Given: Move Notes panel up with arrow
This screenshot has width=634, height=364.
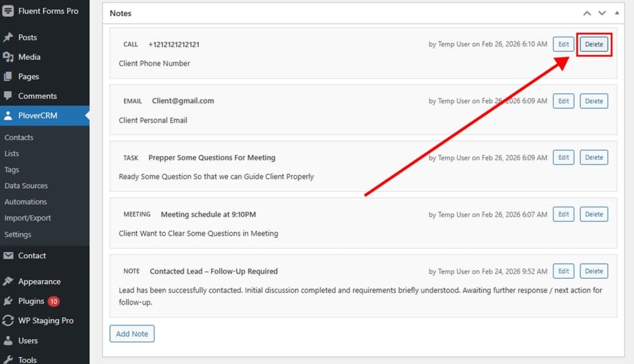Looking at the screenshot, I should pyautogui.click(x=587, y=13).
